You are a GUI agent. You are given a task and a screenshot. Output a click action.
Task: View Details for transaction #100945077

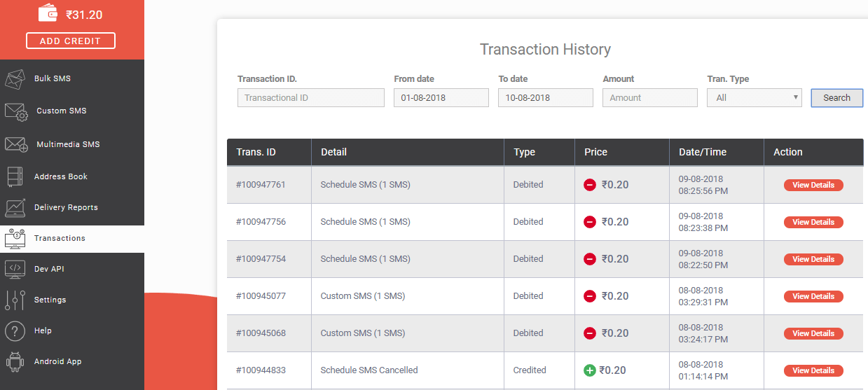point(813,296)
